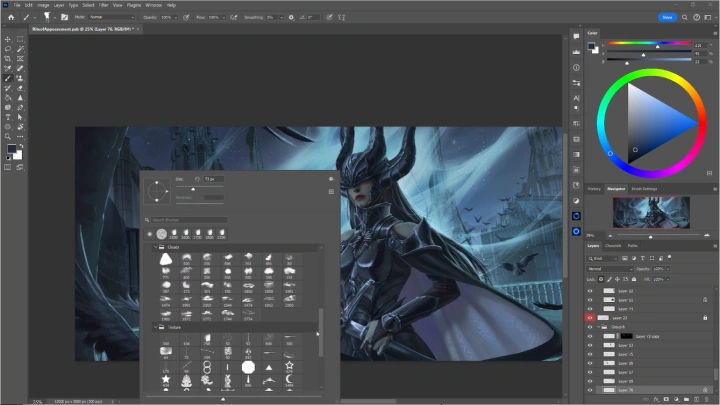Screen dimensions: 720x405
Task: Select the Path Selection tool
Action: (x=20, y=117)
